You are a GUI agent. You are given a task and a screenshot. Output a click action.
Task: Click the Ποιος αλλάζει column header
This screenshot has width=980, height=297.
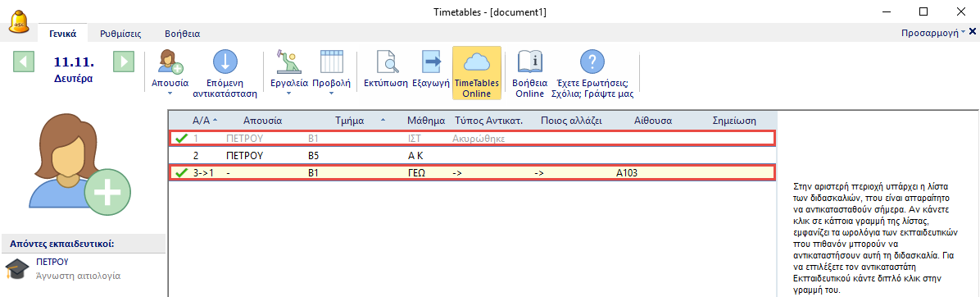pyautogui.click(x=571, y=121)
